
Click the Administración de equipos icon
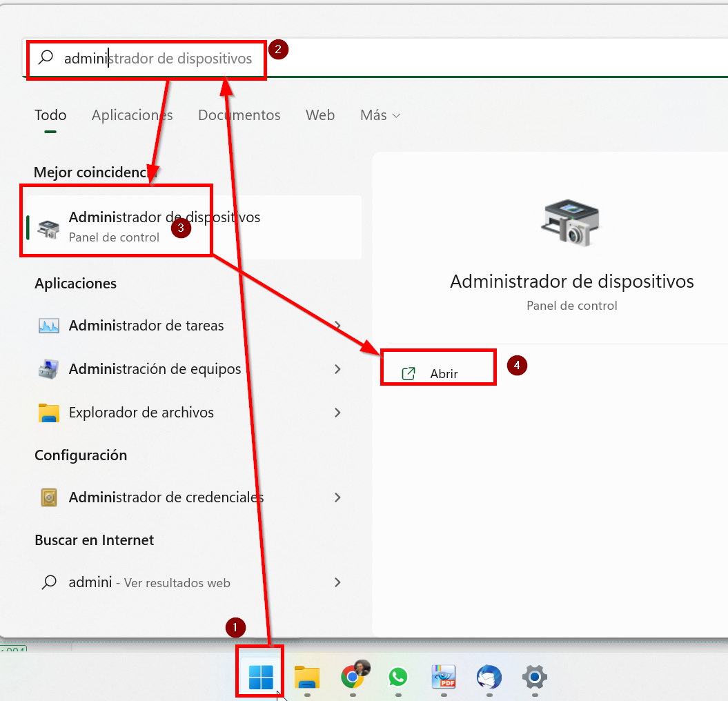tap(49, 369)
